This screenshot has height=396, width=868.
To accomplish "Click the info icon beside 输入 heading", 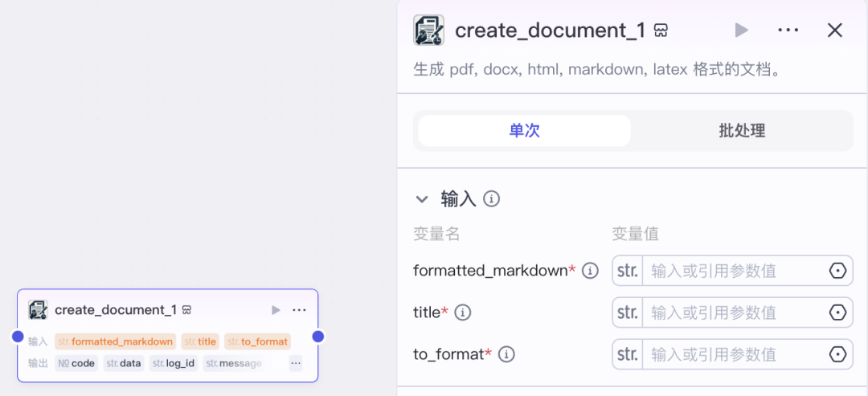I will [x=492, y=198].
